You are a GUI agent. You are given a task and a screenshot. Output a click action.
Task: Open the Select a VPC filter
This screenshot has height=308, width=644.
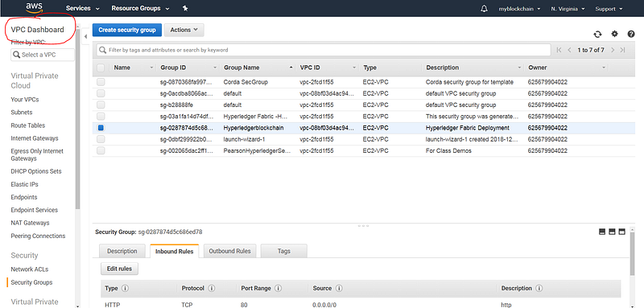pos(43,55)
